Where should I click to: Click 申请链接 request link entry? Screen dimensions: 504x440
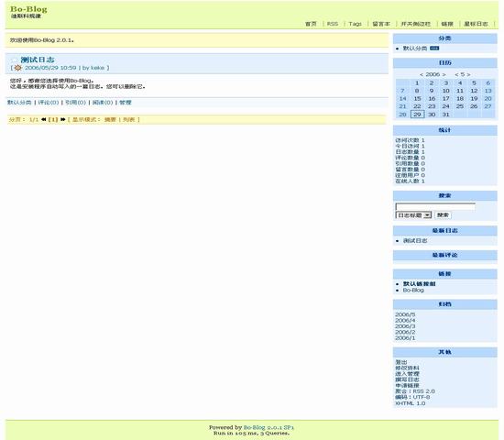pos(407,385)
